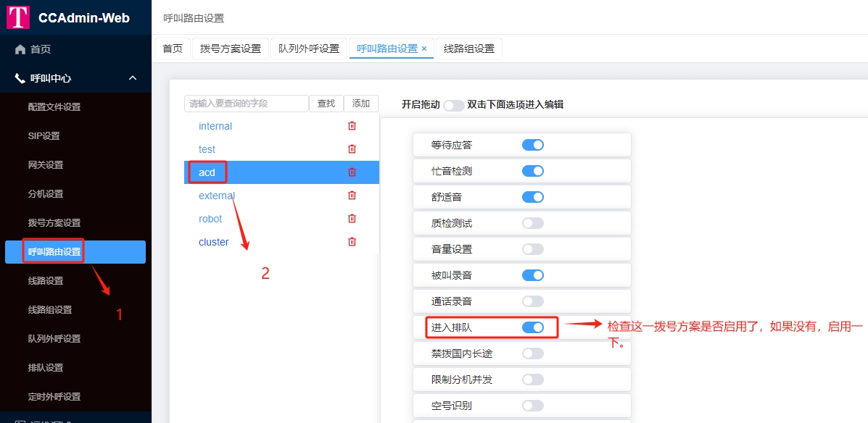Open the 拨号方案设置 tab
The height and width of the screenshot is (423, 868).
click(230, 49)
